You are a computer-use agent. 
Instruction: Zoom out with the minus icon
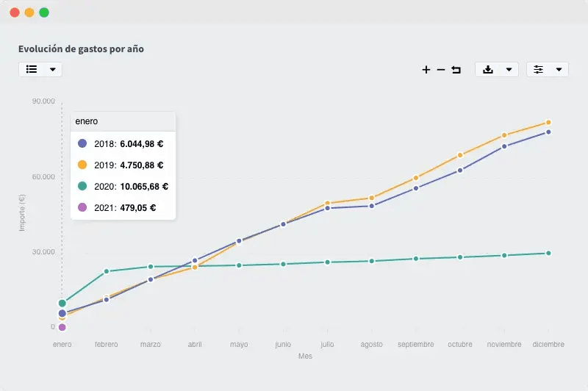click(x=441, y=70)
